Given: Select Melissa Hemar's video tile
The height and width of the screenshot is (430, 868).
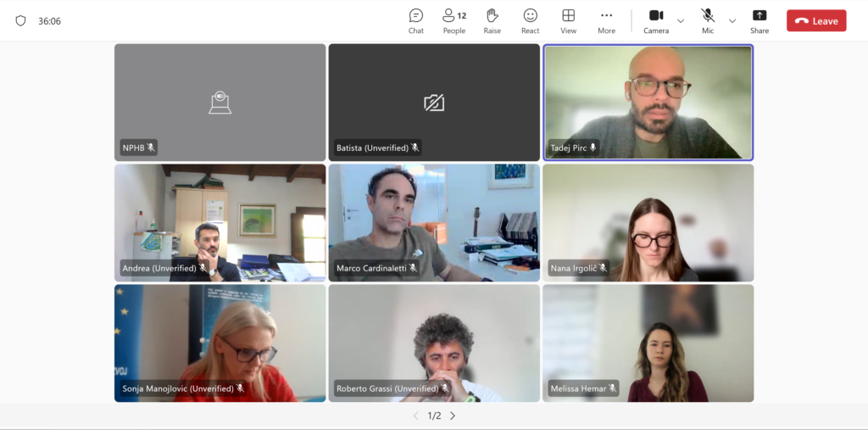Looking at the screenshot, I should click(x=648, y=343).
